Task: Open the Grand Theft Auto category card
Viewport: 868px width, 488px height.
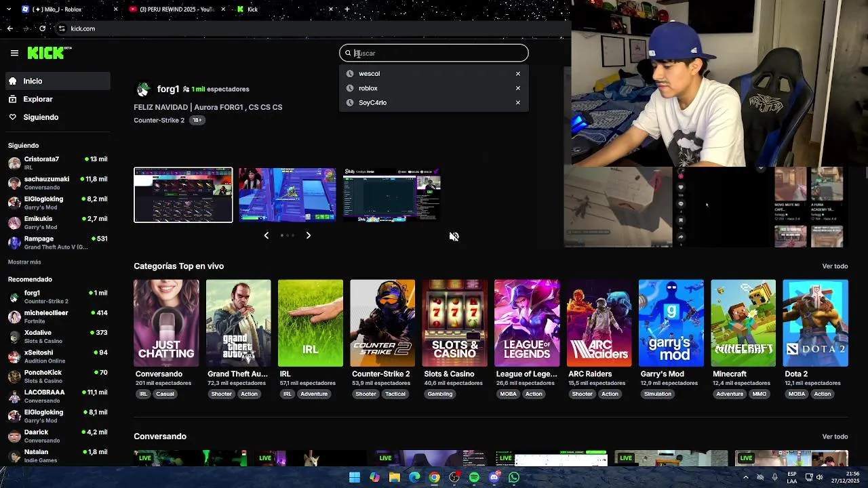Action: click(238, 323)
